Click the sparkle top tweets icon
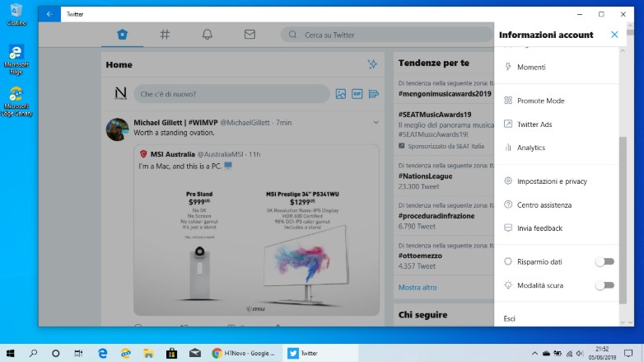The image size is (644, 362). pos(372,64)
